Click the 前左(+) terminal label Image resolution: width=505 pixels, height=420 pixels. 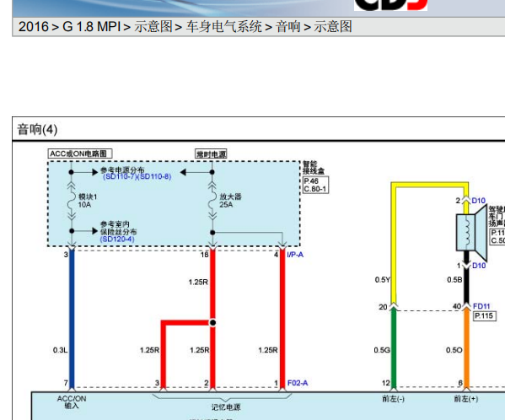(x=466, y=399)
